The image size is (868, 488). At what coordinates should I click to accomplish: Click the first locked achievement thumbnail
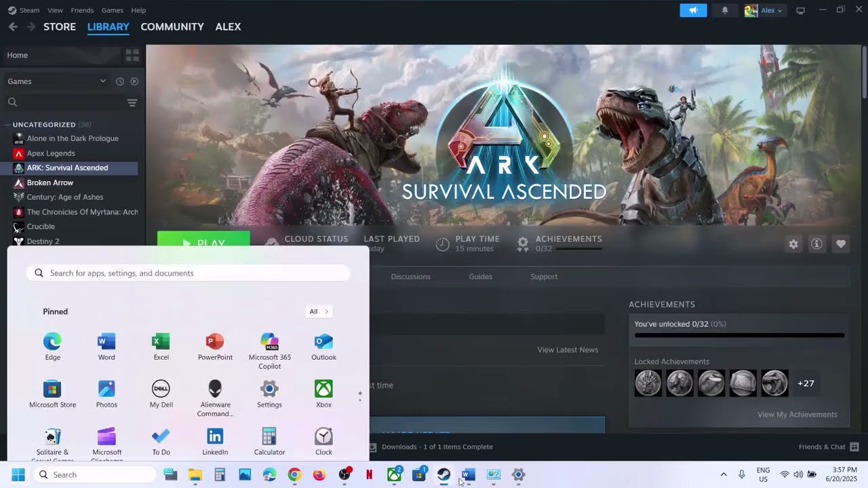tap(648, 383)
